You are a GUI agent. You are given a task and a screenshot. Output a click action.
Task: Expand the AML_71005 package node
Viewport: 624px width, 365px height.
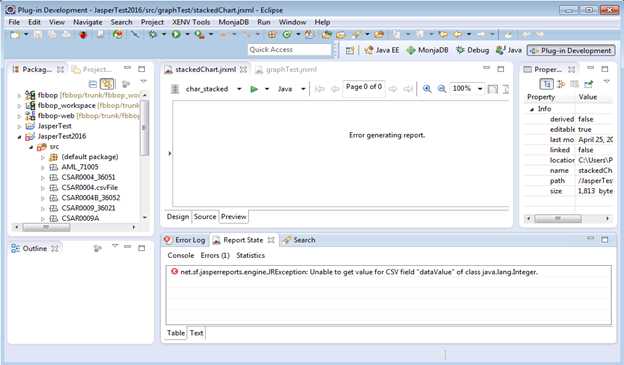43,168
